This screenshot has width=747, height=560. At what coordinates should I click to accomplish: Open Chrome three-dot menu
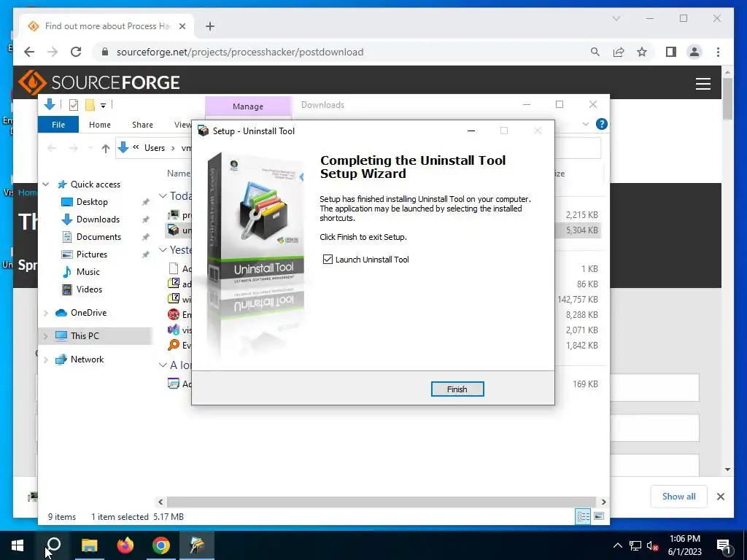[718, 52]
